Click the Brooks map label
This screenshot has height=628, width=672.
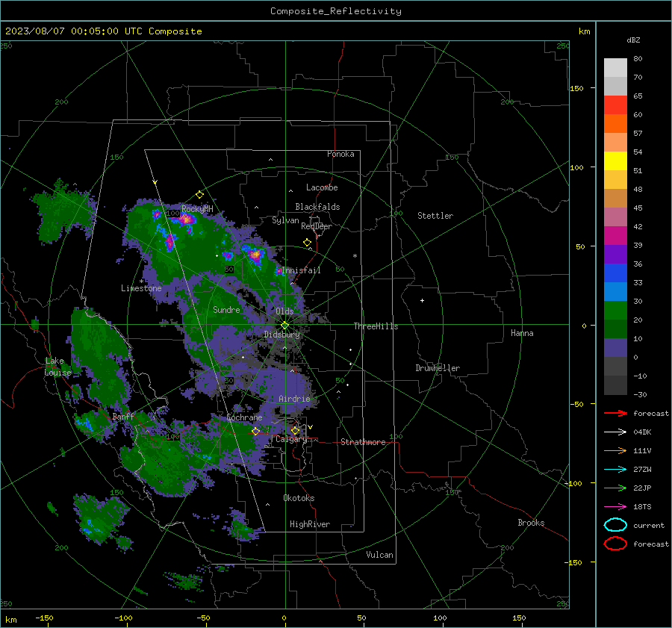click(x=531, y=523)
